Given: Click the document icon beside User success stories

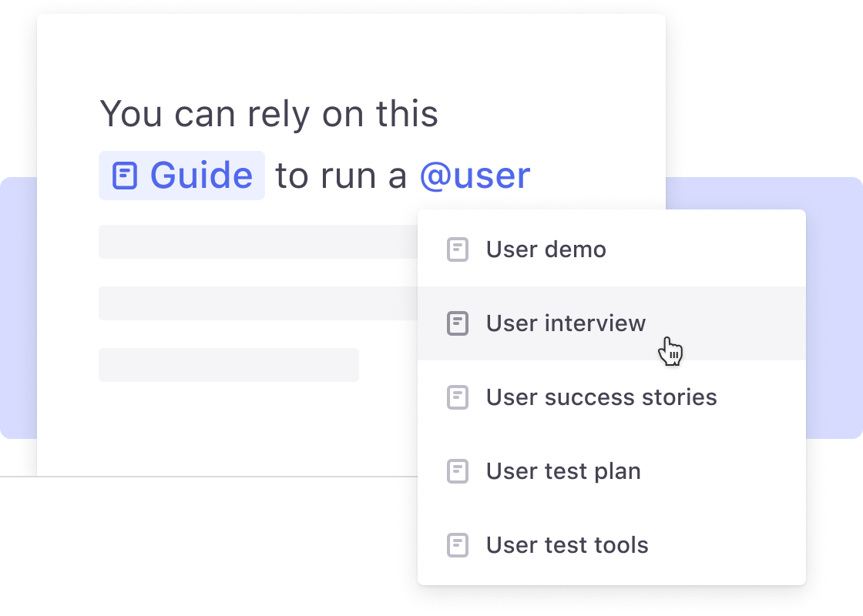Looking at the screenshot, I should [x=458, y=397].
